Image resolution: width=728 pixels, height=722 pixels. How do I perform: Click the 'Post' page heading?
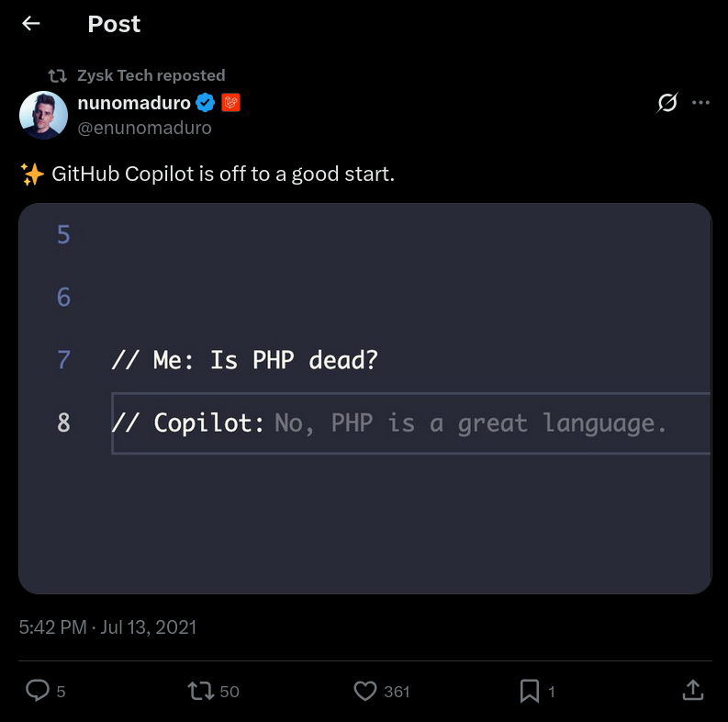click(114, 25)
